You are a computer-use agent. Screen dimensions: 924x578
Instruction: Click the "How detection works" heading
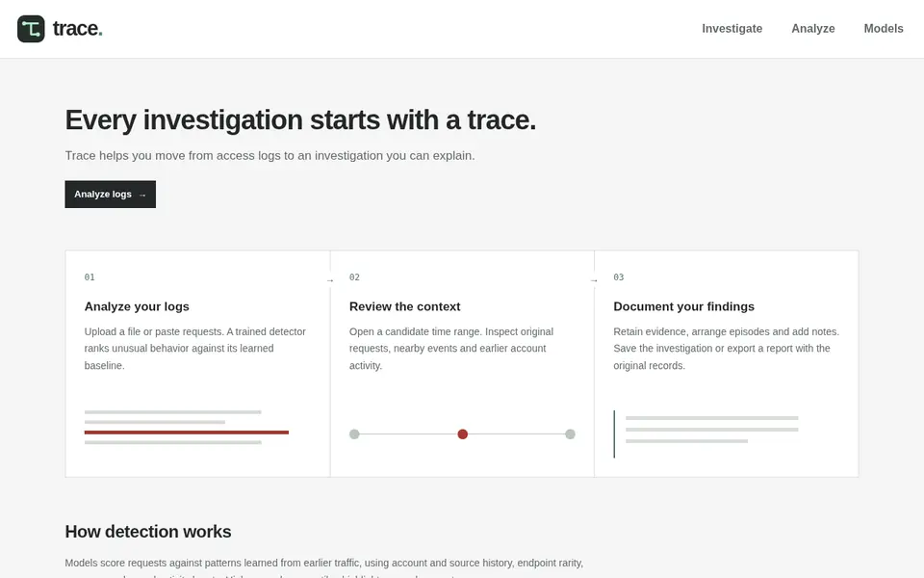pos(148,532)
